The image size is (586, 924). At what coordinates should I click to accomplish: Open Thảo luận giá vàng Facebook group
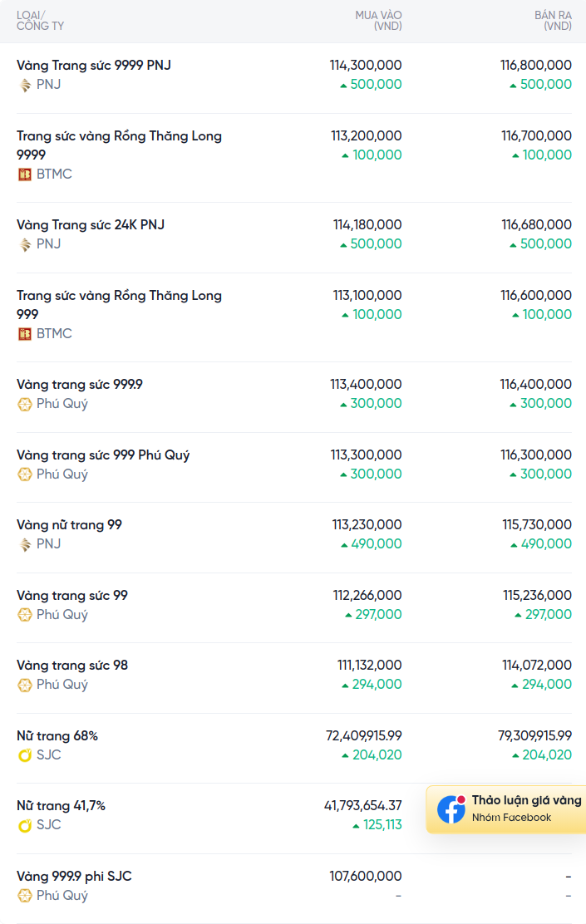(506, 809)
